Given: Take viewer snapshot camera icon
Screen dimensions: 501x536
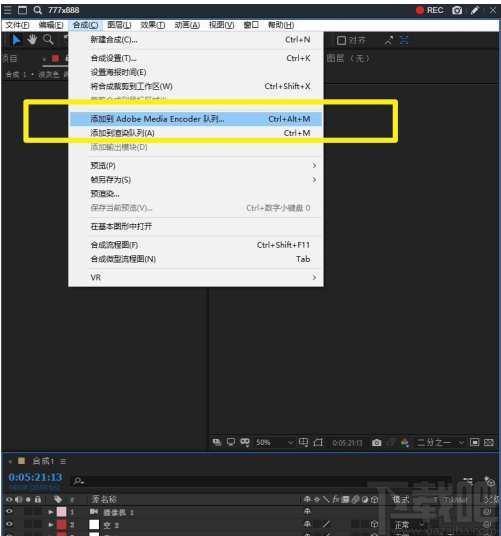Looking at the screenshot, I should [x=377, y=443].
